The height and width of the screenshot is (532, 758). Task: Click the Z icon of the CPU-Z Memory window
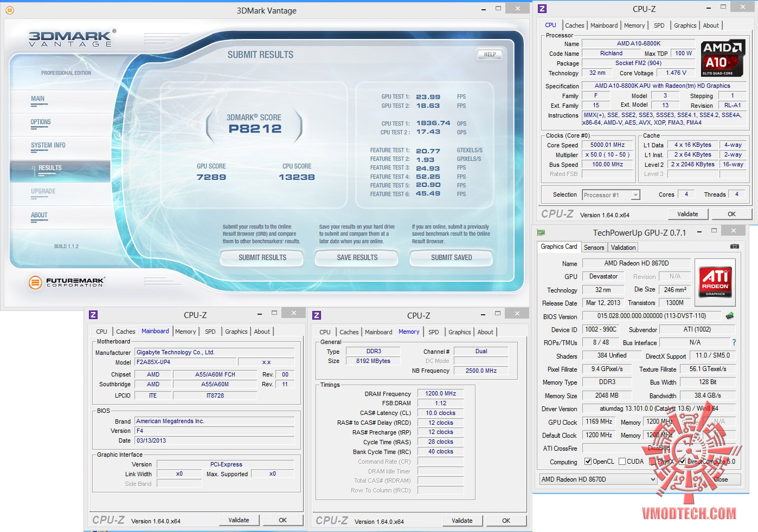317,315
